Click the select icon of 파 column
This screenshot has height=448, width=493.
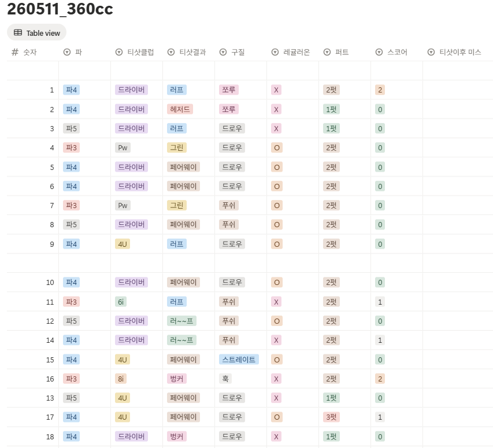point(67,52)
